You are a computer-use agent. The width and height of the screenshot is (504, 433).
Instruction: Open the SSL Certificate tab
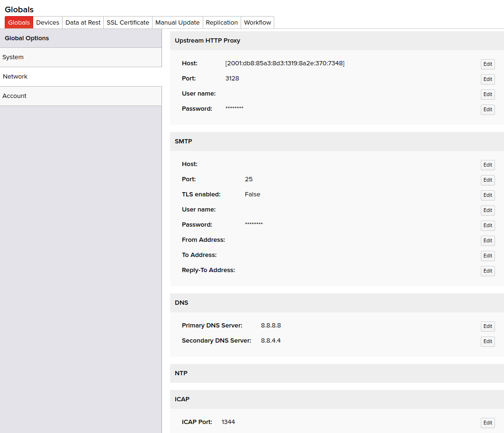click(x=128, y=23)
